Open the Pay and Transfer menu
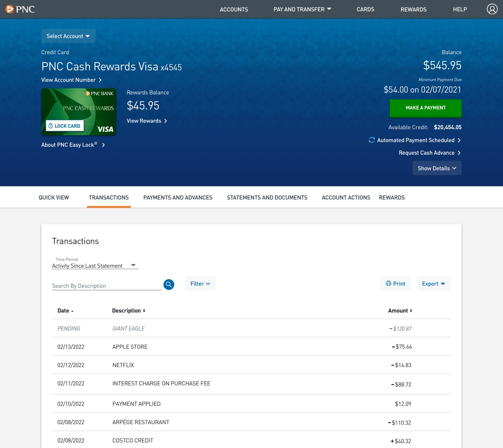The height and width of the screenshot is (448, 503). coord(302,9)
